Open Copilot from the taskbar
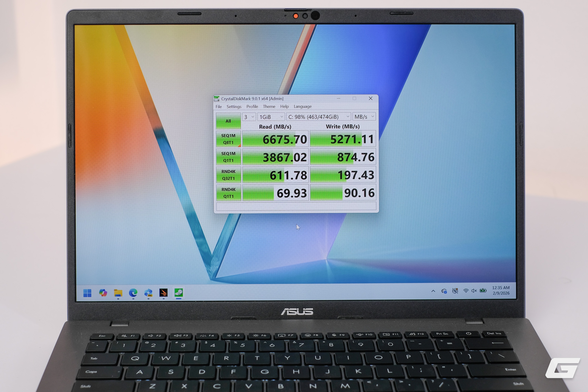 click(103, 292)
